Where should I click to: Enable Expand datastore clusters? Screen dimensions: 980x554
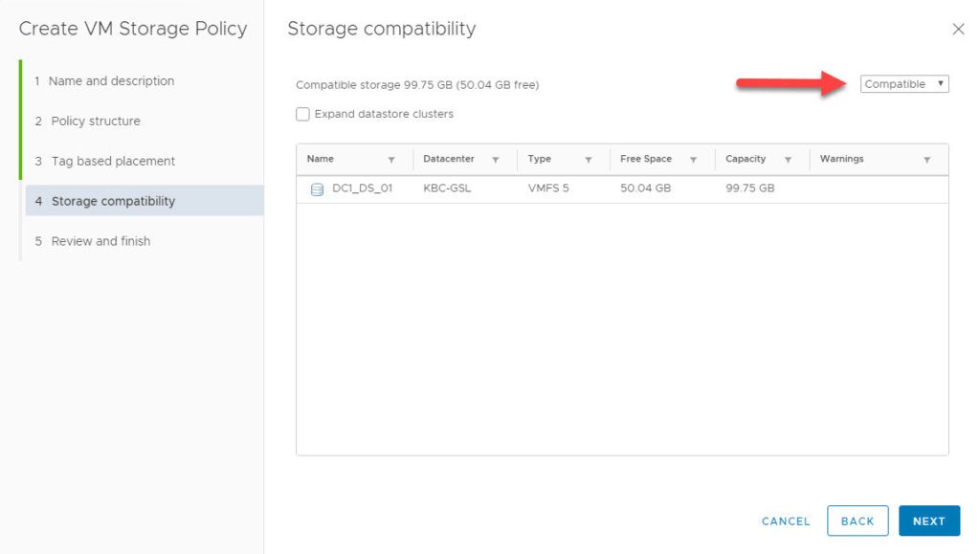pyautogui.click(x=302, y=113)
